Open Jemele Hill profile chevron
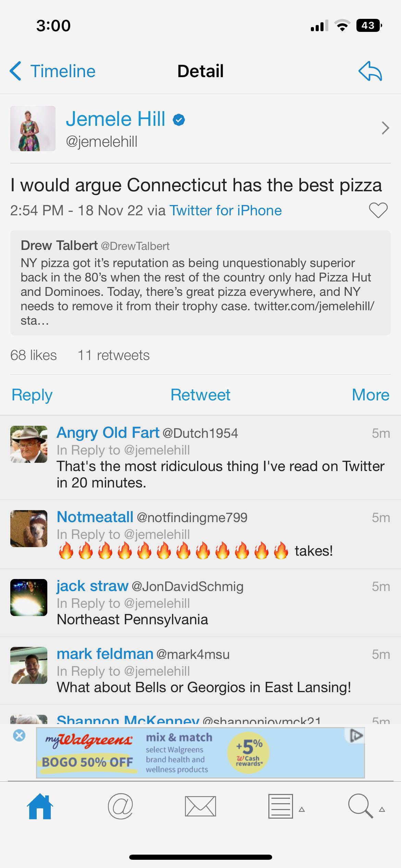 click(385, 128)
